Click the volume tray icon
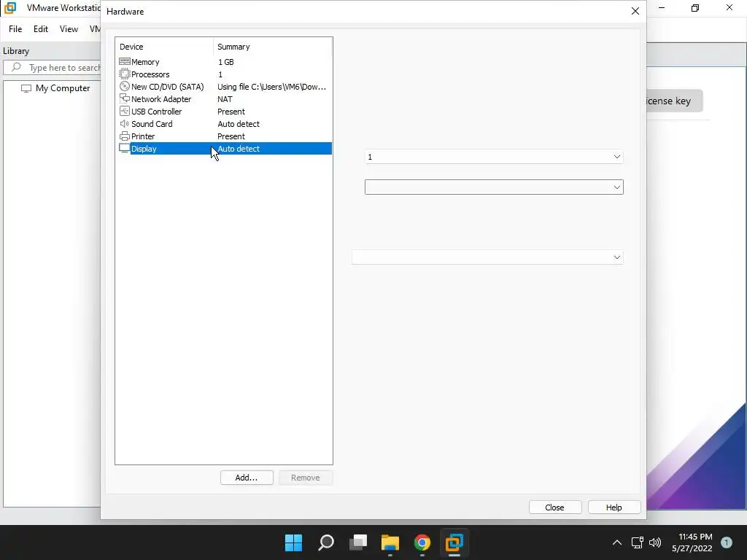Screen dimensions: 747x560 (x=655, y=542)
